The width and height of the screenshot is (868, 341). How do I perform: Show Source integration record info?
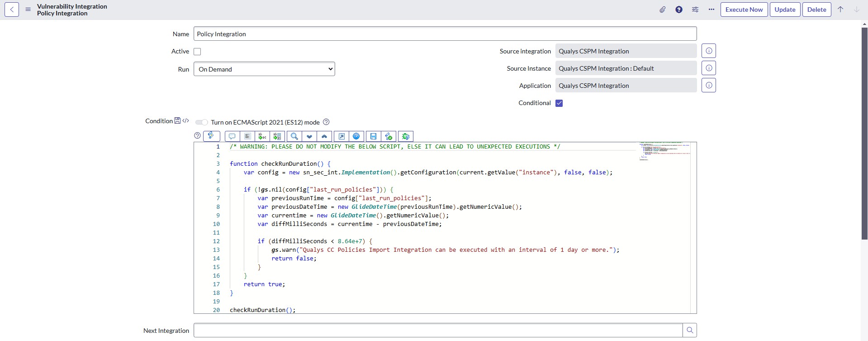[709, 51]
